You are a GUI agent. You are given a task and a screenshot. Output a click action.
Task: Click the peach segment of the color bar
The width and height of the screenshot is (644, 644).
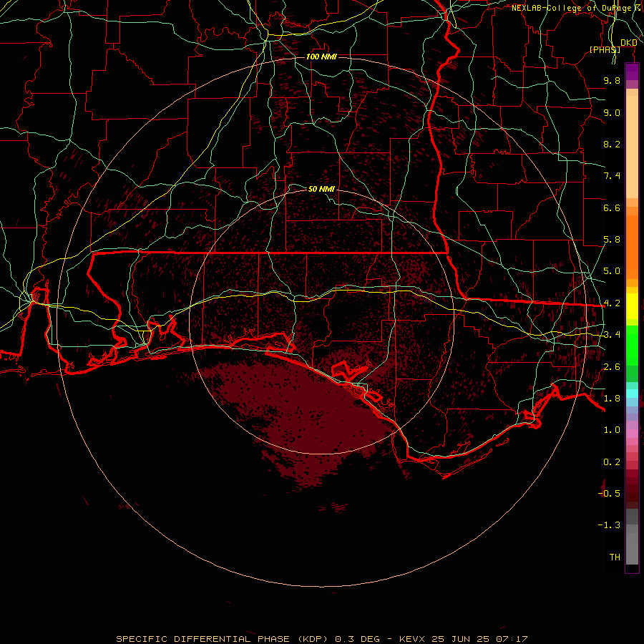tap(632, 147)
